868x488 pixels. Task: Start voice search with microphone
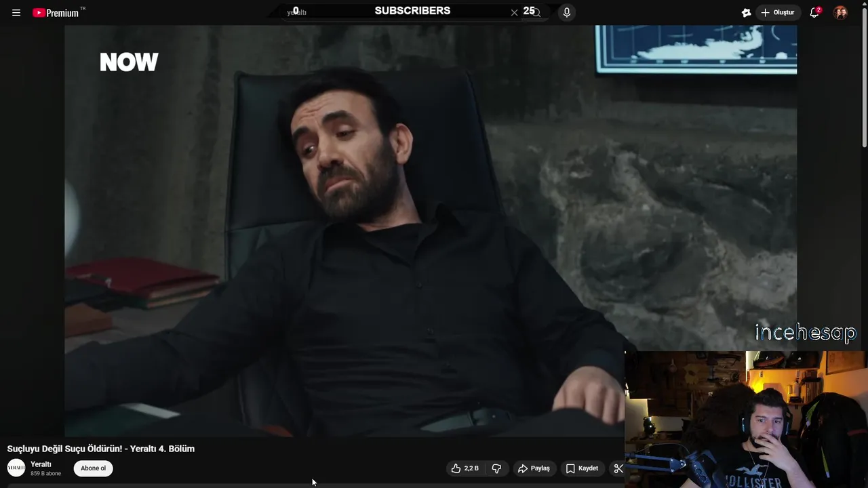pos(567,12)
